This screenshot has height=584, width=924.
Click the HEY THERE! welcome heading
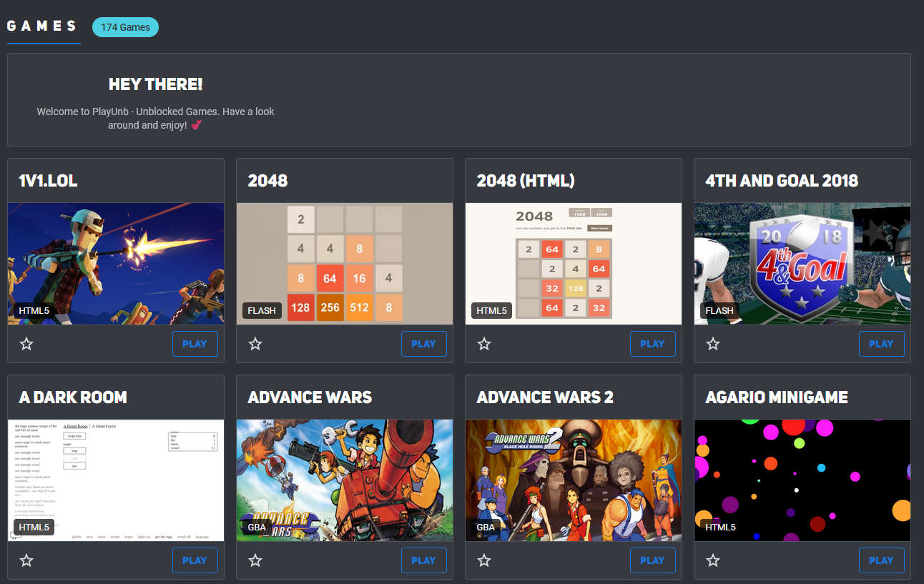coord(156,84)
